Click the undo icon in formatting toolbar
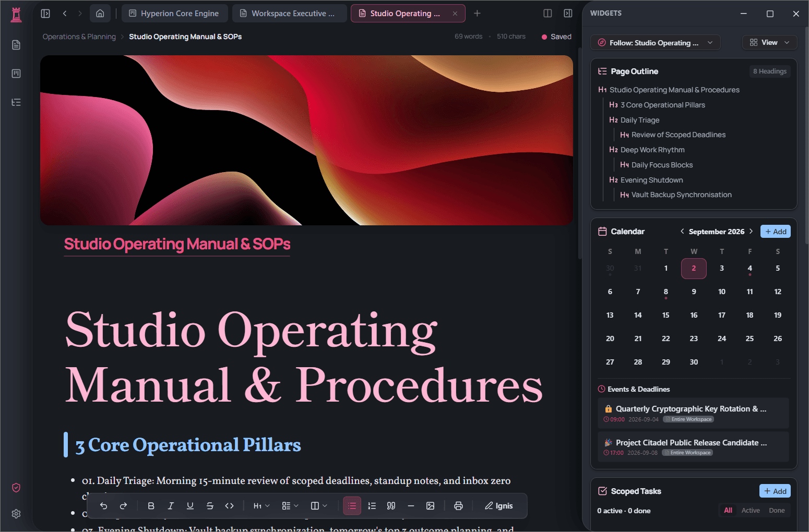Image resolution: width=809 pixels, height=532 pixels. (103, 506)
